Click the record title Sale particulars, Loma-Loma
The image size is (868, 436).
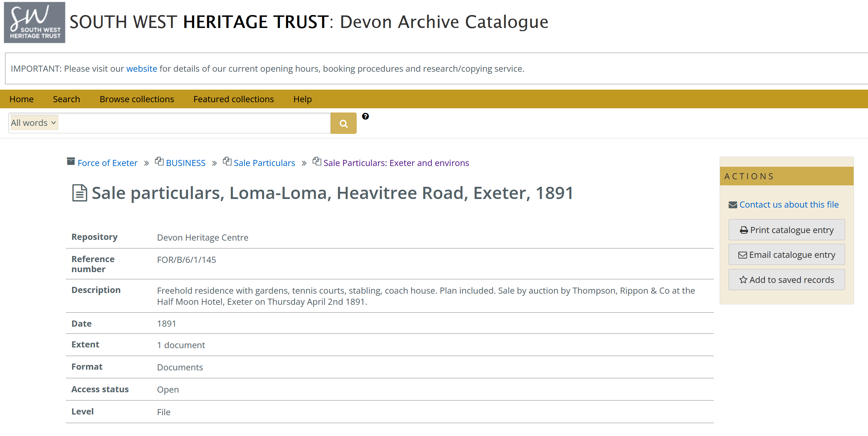[x=333, y=193]
